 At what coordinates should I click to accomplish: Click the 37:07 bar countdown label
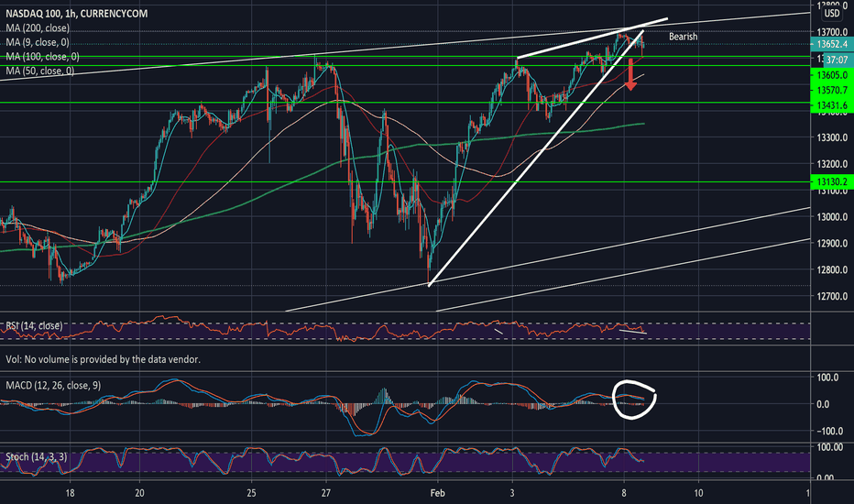[836, 60]
